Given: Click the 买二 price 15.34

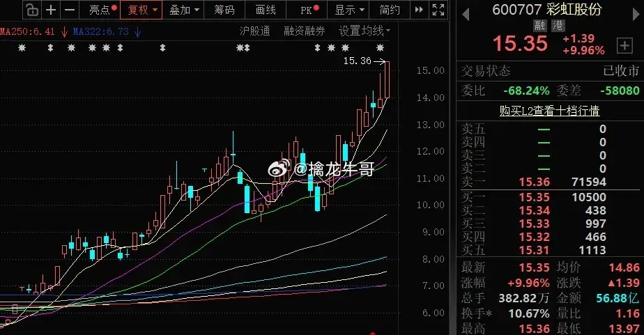Looking at the screenshot, I should click(534, 210).
